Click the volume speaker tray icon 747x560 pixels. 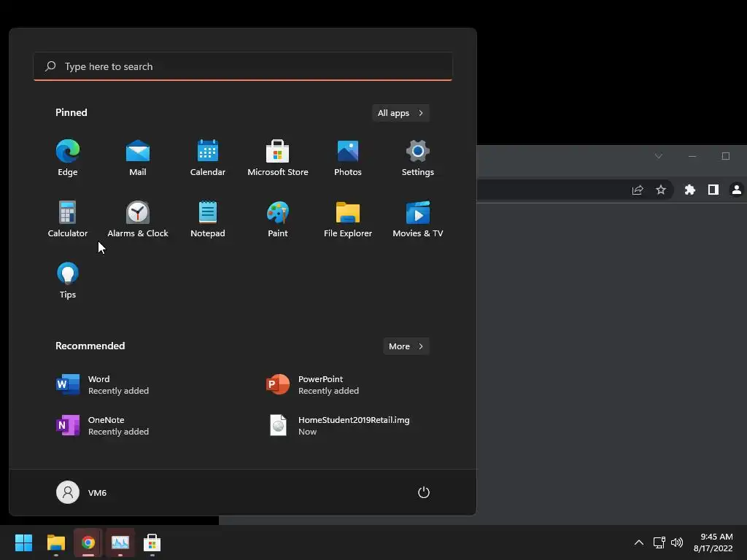click(x=676, y=542)
